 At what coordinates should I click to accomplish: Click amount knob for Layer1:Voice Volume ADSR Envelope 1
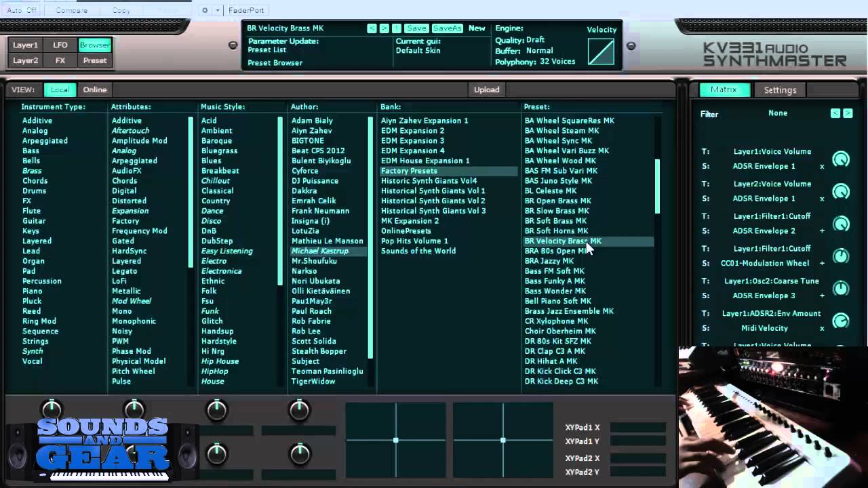[841, 159]
